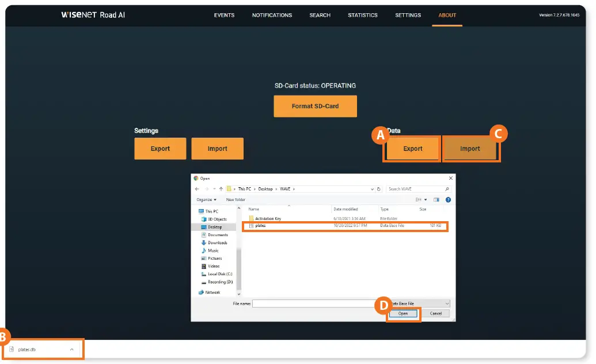
Task: Go to the SEARCH tab
Action: click(320, 15)
